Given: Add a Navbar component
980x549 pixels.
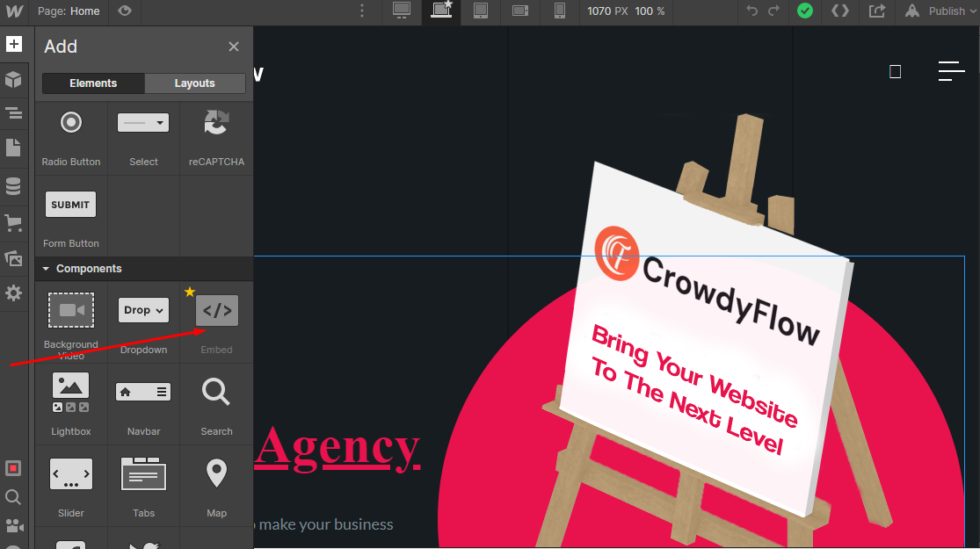Looking at the screenshot, I should click(144, 404).
